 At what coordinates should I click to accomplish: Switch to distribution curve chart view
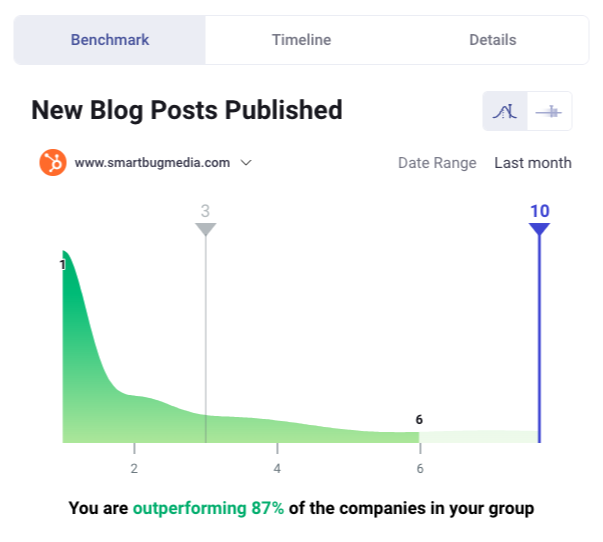tap(505, 112)
